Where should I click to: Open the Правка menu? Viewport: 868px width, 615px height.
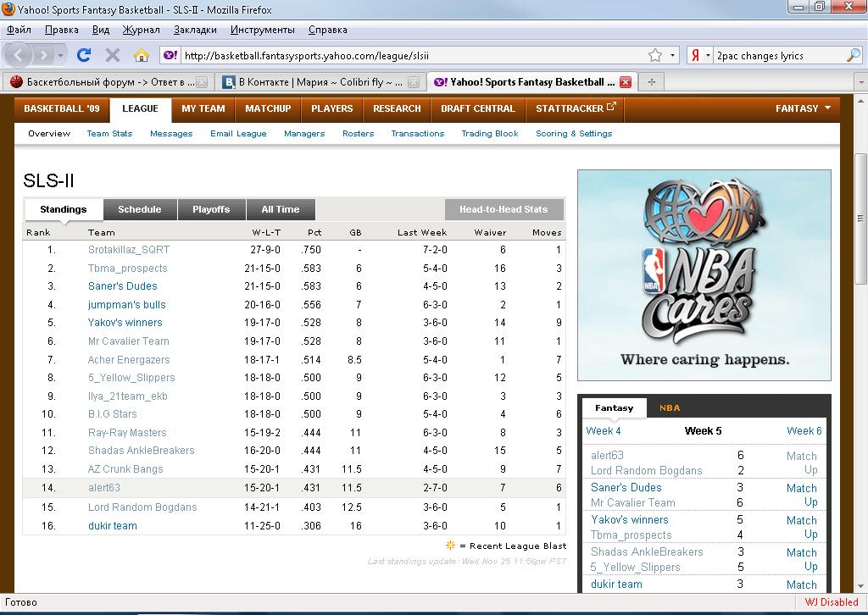(x=61, y=30)
